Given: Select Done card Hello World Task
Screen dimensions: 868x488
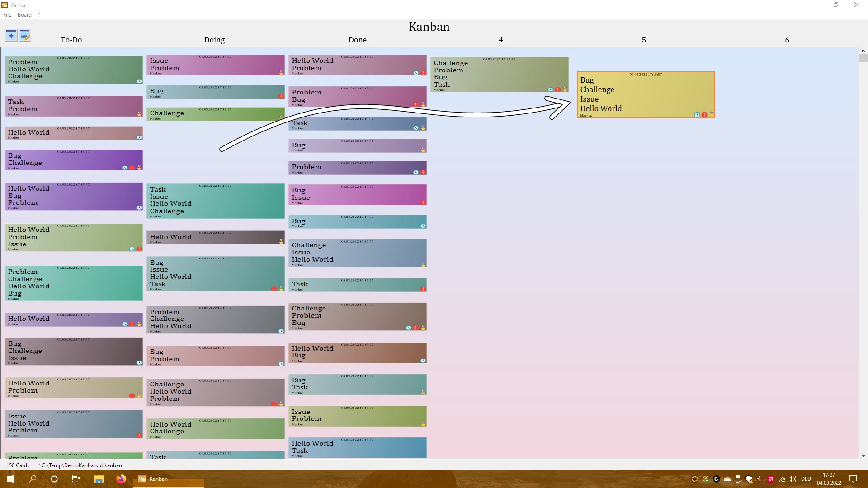Looking at the screenshot, I should pos(358,448).
